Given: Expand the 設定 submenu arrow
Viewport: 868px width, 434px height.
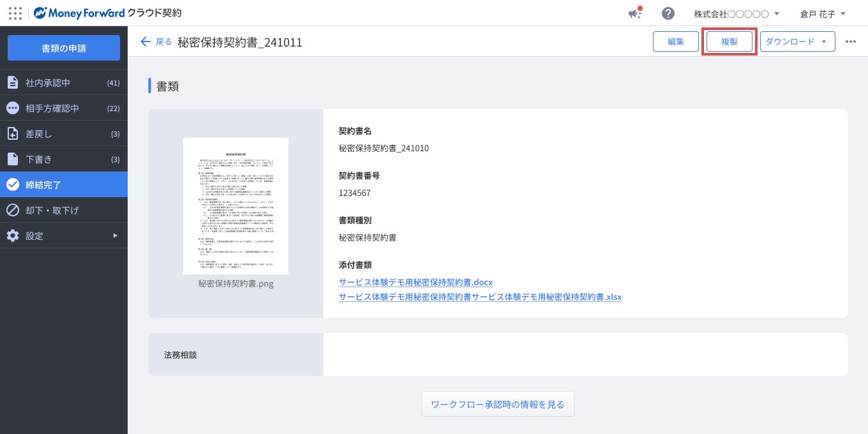Looking at the screenshot, I should point(116,236).
